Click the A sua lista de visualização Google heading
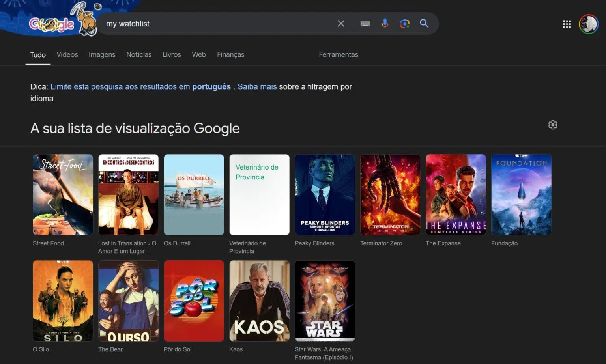This screenshot has height=364, width=606. 135,128
